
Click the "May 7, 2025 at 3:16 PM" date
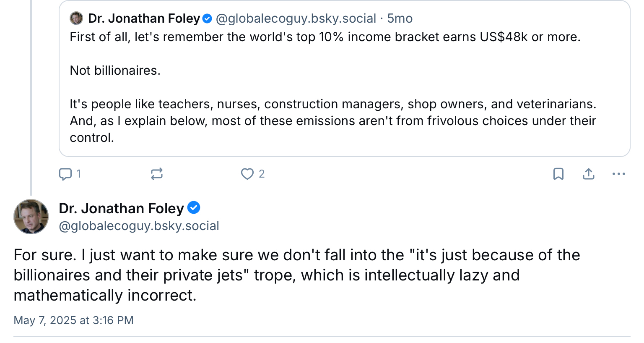(x=73, y=320)
